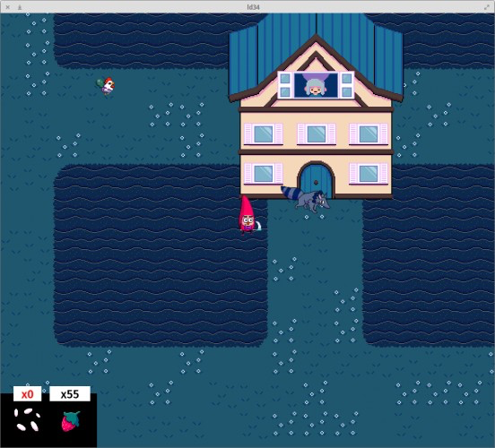Click the x55 strawberry counter label
This screenshot has height=448, width=495.
pos(70,394)
